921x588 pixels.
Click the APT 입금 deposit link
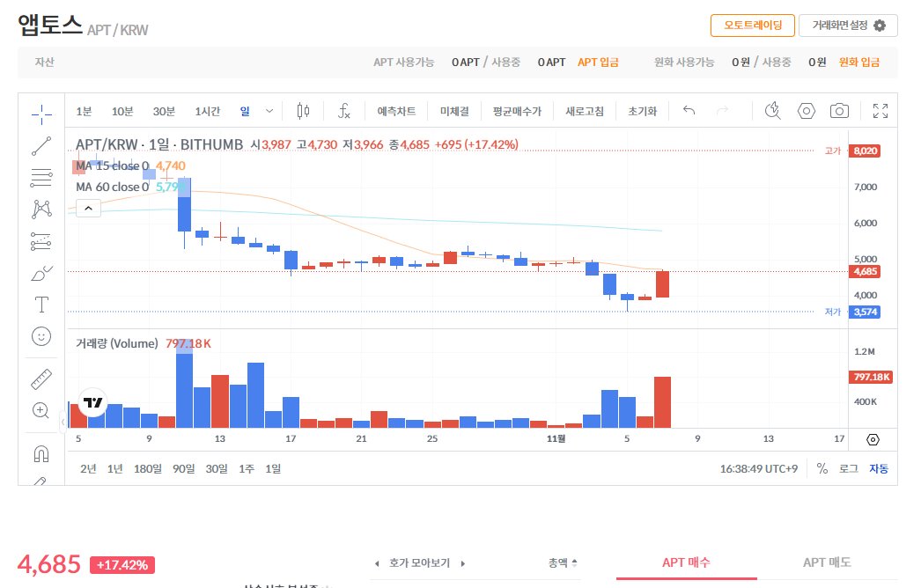[598, 62]
